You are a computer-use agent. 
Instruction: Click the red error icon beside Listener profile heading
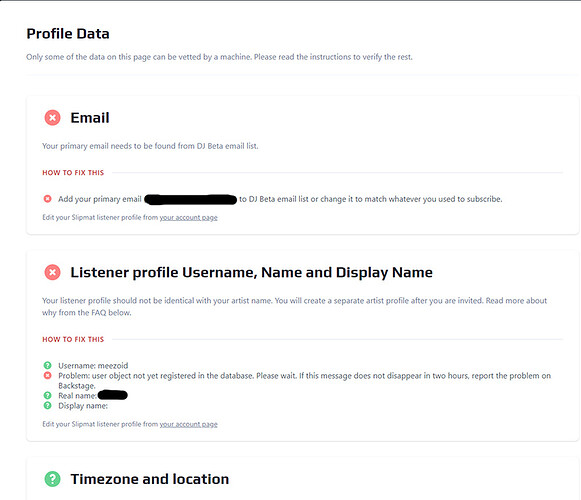pyautogui.click(x=53, y=272)
